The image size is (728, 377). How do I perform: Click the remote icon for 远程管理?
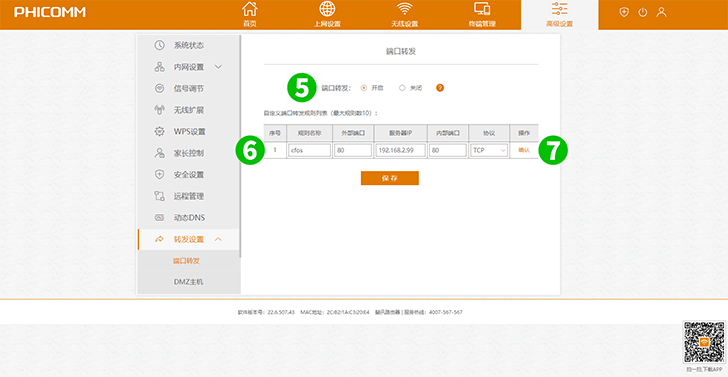(x=159, y=196)
